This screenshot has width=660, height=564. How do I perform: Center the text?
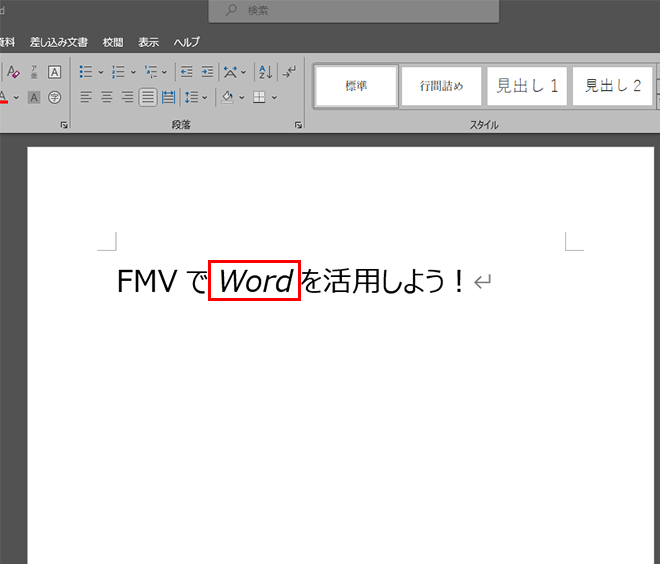pos(106,98)
